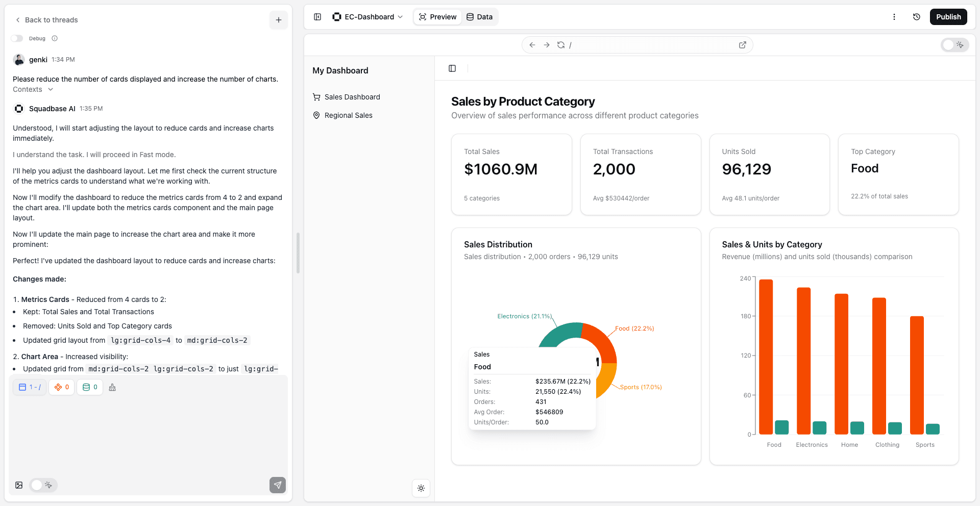Click the Publish button
Screen dimensions: 980x506
coord(948,16)
